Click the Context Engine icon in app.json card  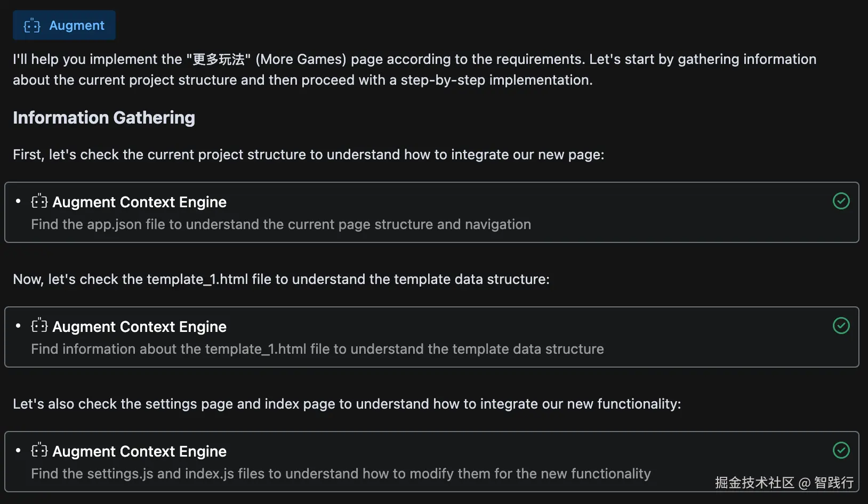pos(39,201)
